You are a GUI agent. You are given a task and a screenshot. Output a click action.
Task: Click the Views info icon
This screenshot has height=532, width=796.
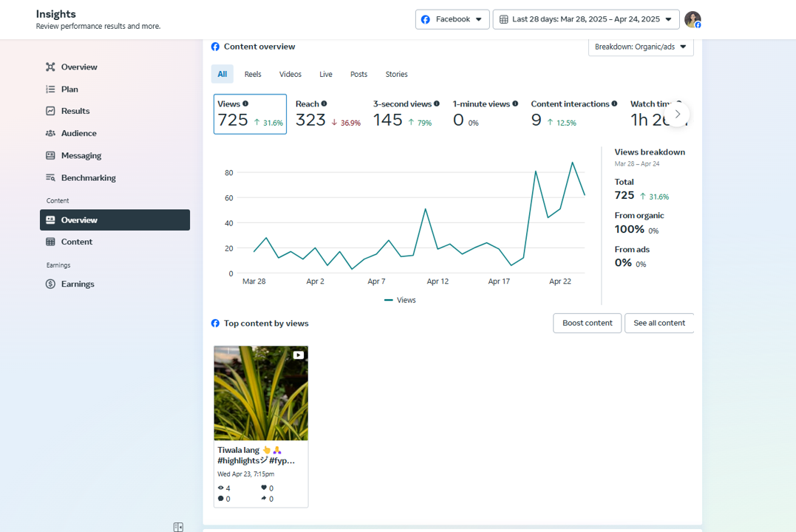click(x=245, y=104)
